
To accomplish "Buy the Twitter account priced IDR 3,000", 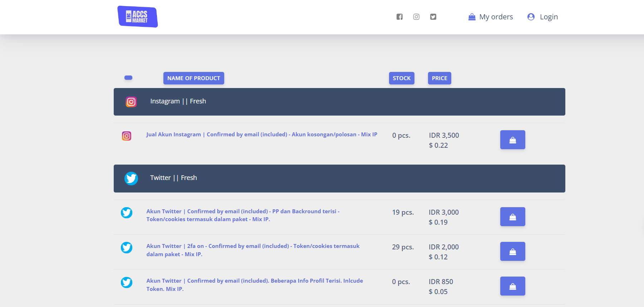I will (513, 216).
